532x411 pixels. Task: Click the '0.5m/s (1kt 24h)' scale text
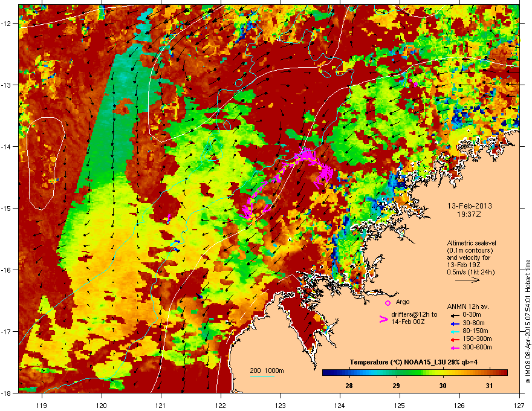[470, 272]
